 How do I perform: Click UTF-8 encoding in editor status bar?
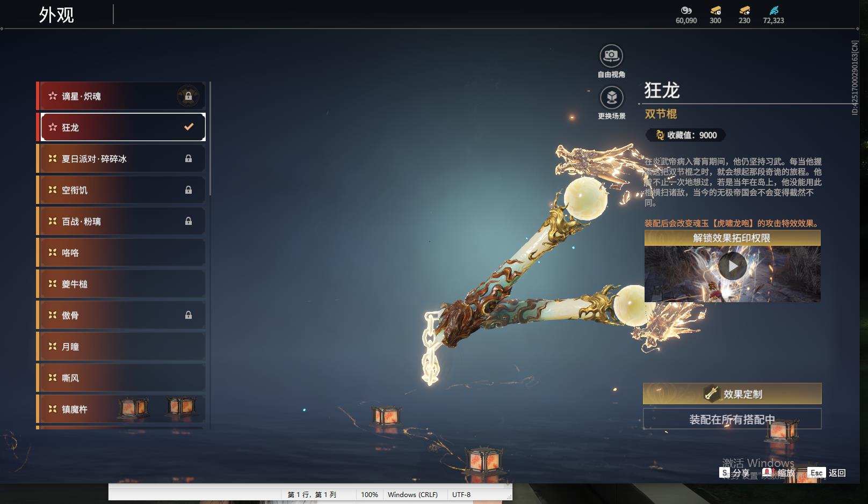coord(461,494)
